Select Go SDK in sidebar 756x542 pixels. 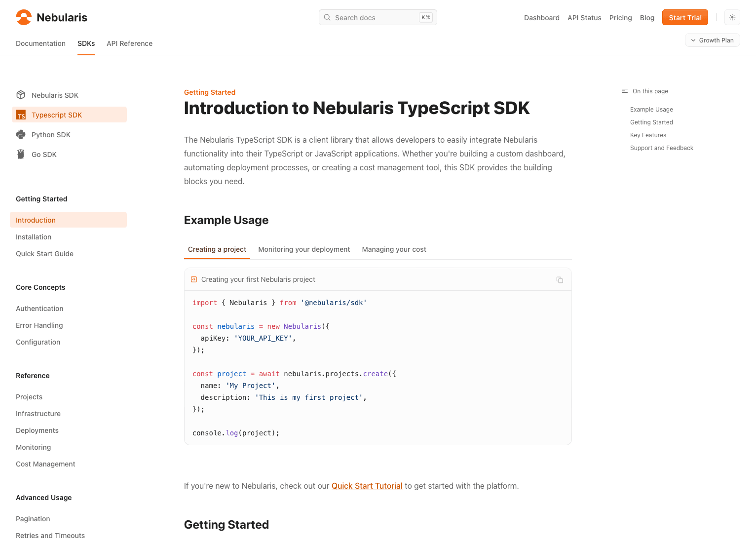click(x=69, y=154)
